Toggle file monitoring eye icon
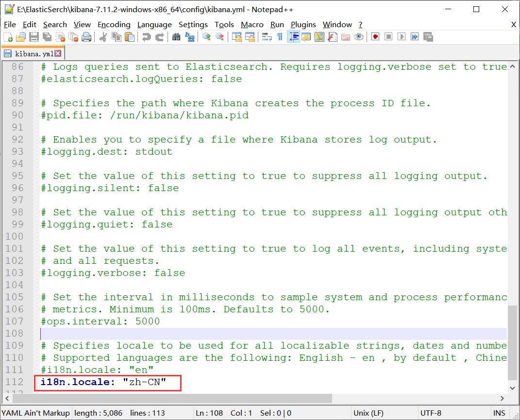This screenshot has width=520, height=420. (358, 37)
